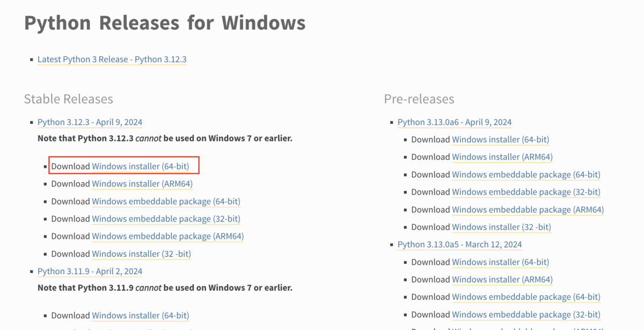Open Python 3.13.0a5 - March 12, 2024 pre-release link

[x=460, y=245]
